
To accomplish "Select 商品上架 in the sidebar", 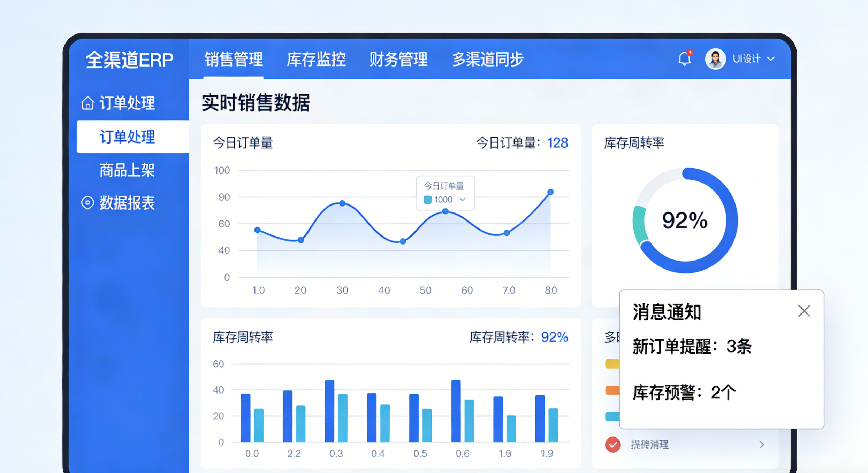I will tap(127, 170).
